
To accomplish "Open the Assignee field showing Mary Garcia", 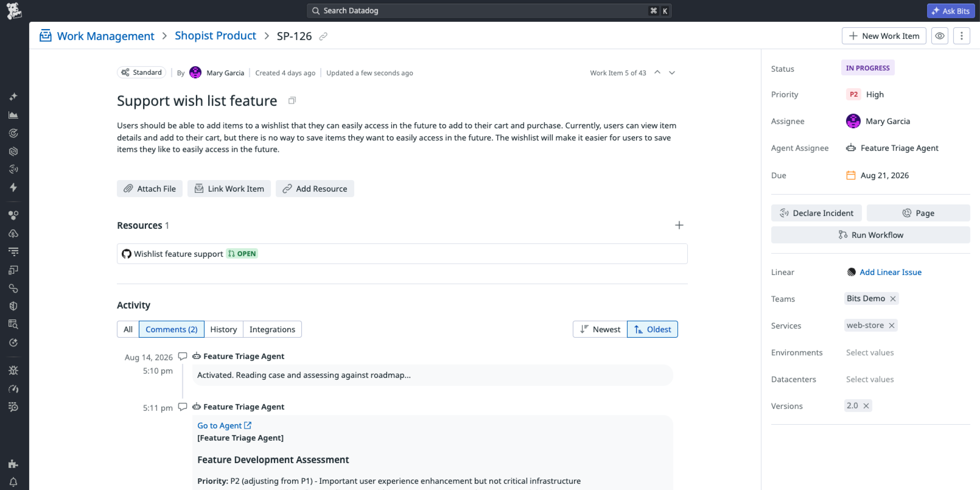I will coord(878,121).
